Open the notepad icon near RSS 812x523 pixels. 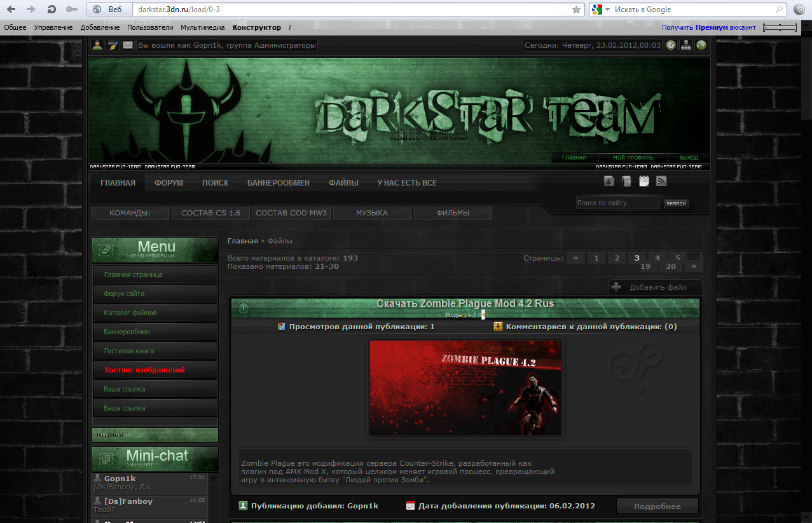(x=644, y=182)
